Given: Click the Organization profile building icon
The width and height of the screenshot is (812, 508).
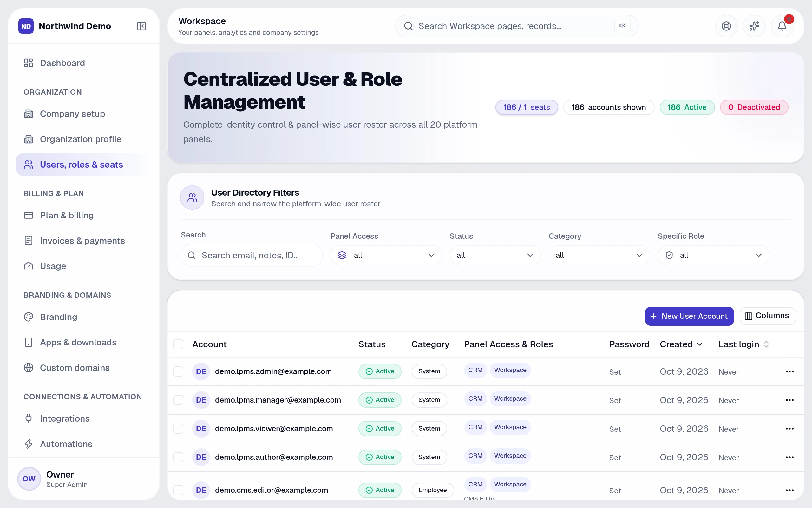Looking at the screenshot, I should click(29, 139).
